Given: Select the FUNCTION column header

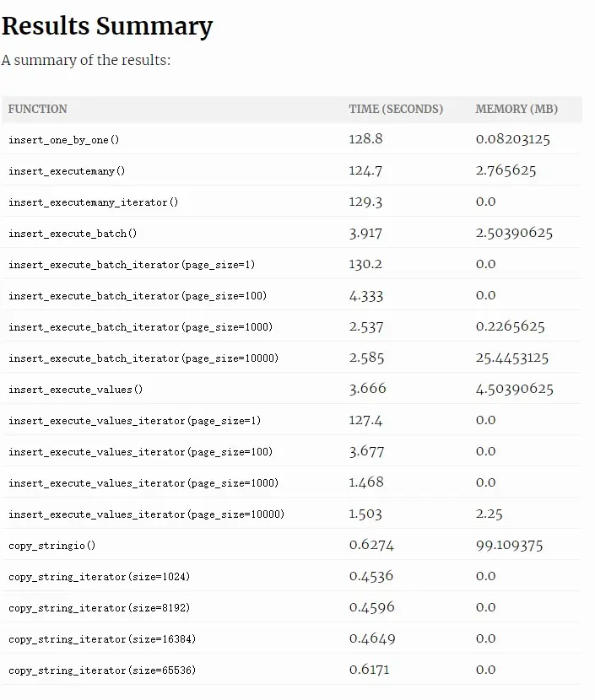Looking at the screenshot, I should pos(37,109).
